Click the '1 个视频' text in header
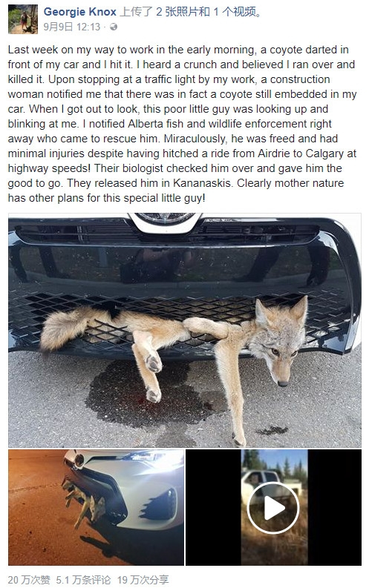 (x=235, y=12)
